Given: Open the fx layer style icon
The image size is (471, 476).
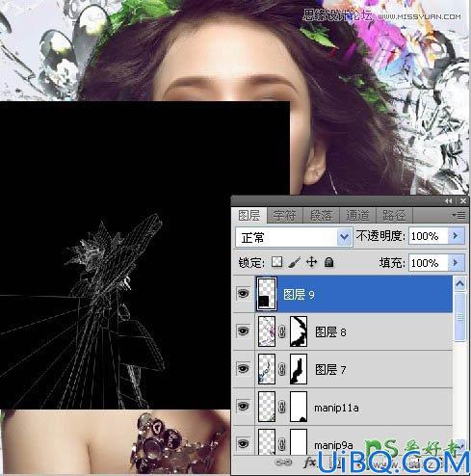Looking at the screenshot, I should point(309,463).
